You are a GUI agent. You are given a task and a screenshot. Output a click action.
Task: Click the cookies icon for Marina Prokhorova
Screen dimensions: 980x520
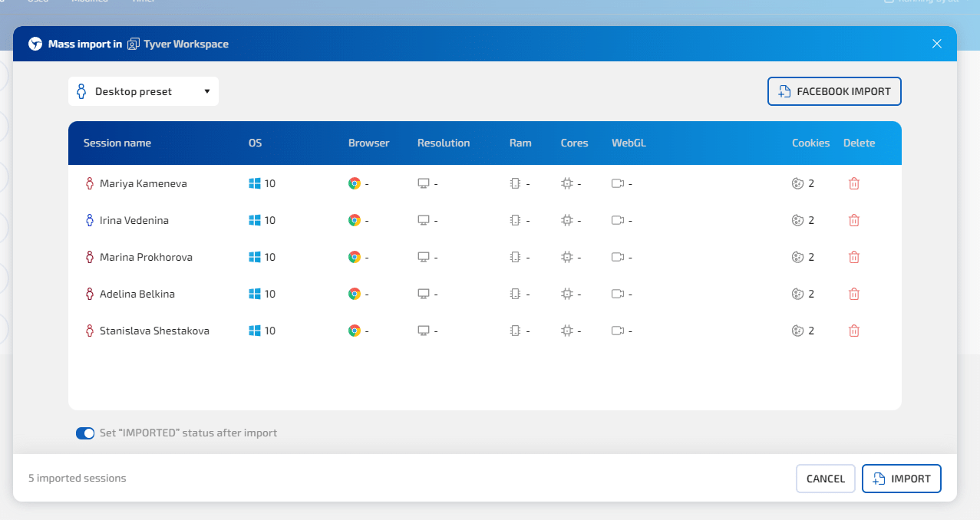[797, 257]
